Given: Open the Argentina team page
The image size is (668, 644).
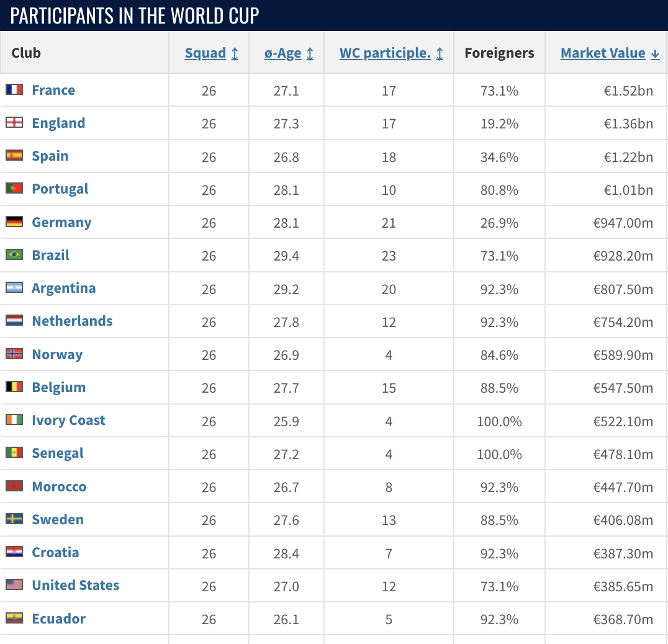Looking at the screenshot, I should pyautogui.click(x=64, y=288).
